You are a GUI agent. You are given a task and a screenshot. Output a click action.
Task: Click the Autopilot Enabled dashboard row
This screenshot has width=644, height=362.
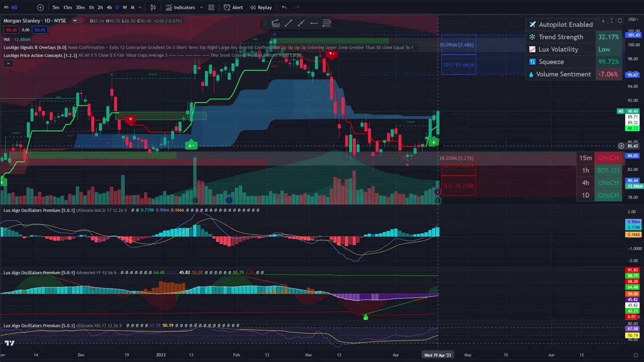tap(560, 25)
